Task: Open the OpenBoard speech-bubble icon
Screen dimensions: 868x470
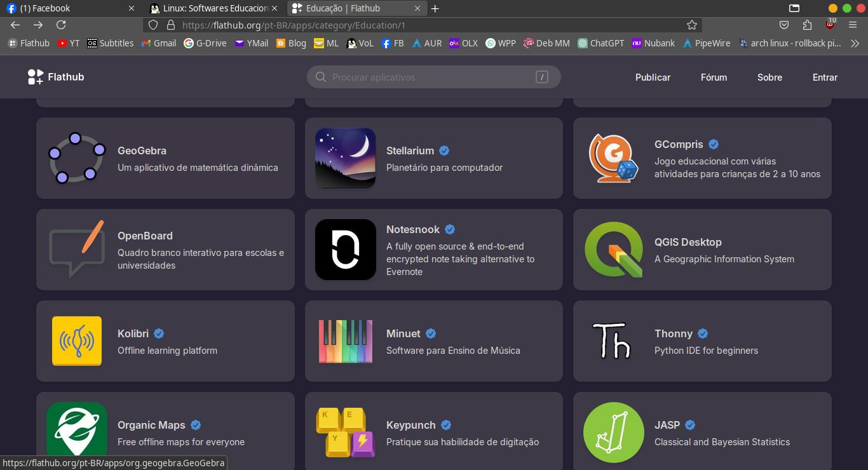Action: tap(77, 249)
